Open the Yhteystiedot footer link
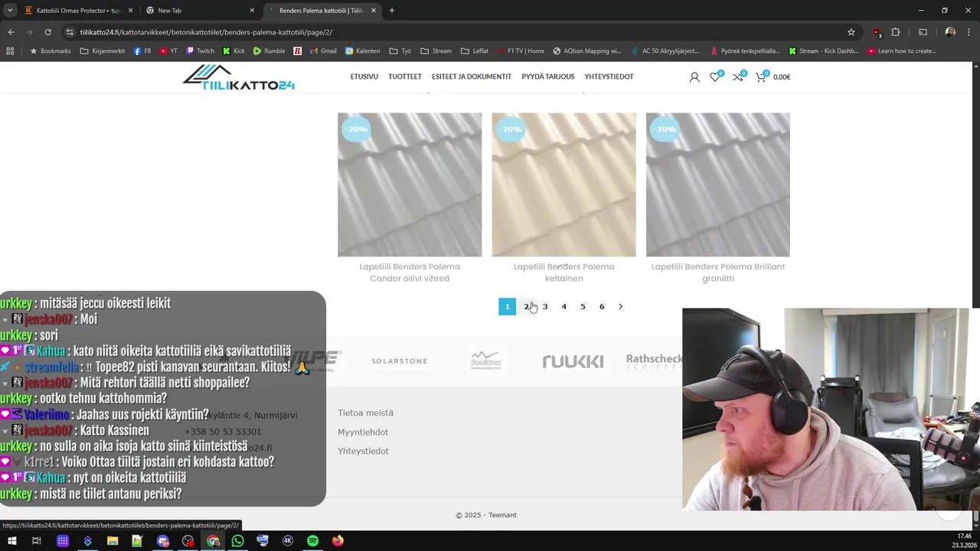Viewport: 980px width, 551px height. click(363, 452)
